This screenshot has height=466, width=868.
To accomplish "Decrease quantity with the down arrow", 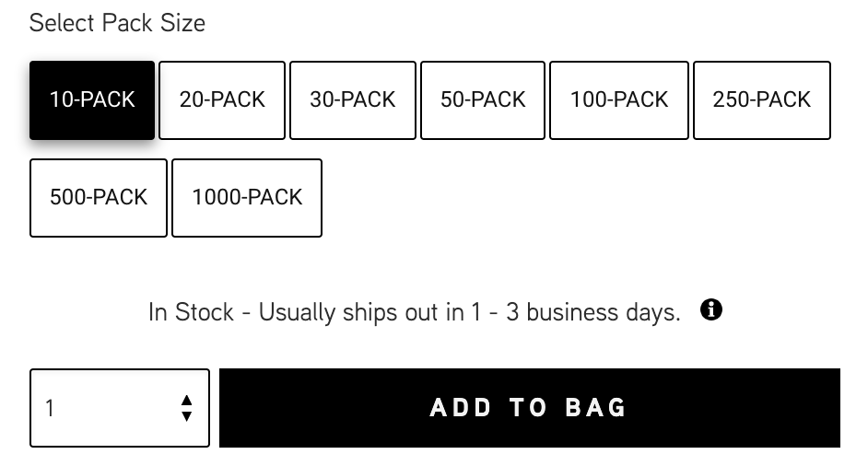I will point(186,416).
